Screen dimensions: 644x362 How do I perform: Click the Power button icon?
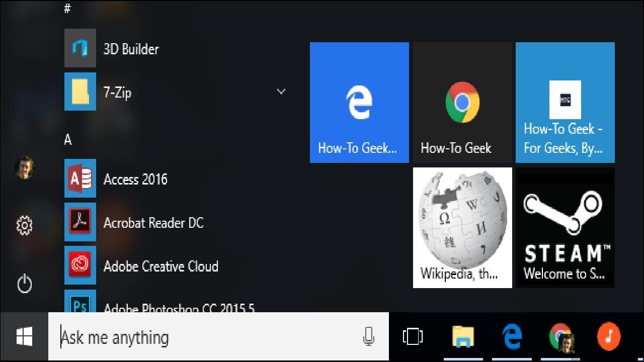24,284
